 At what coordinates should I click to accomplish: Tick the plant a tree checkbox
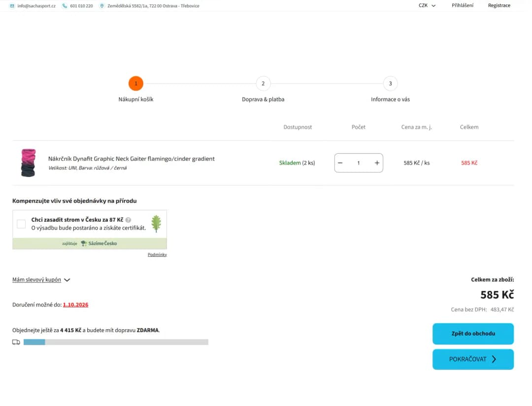tap(21, 224)
